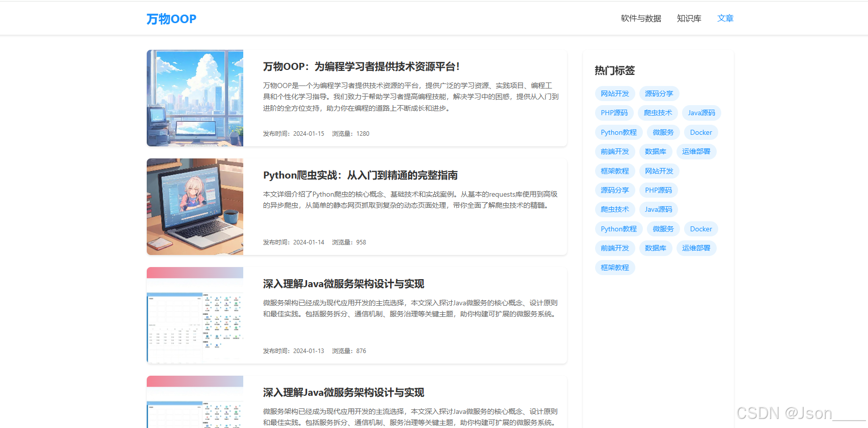The width and height of the screenshot is (868, 428).
Task: Go to the 知识库 navigation item
Action: point(689,19)
